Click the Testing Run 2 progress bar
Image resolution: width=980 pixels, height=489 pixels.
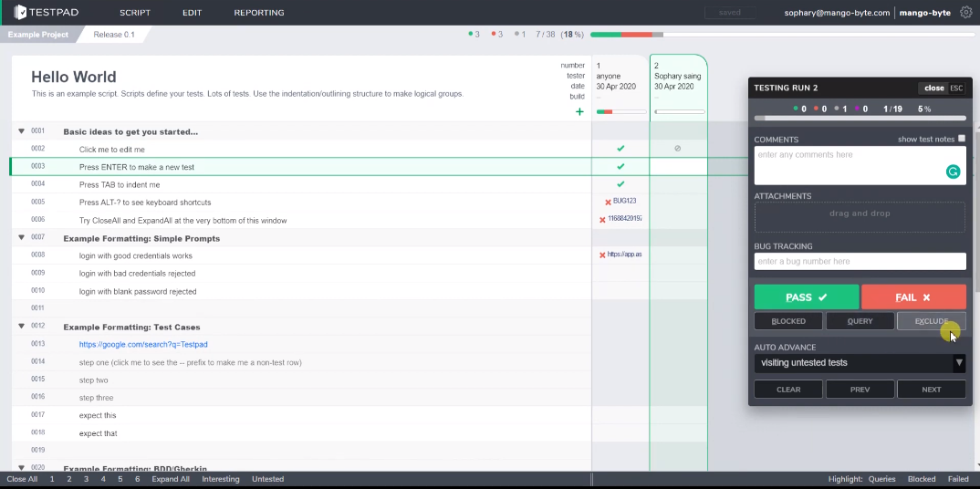(x=860, y=118)
